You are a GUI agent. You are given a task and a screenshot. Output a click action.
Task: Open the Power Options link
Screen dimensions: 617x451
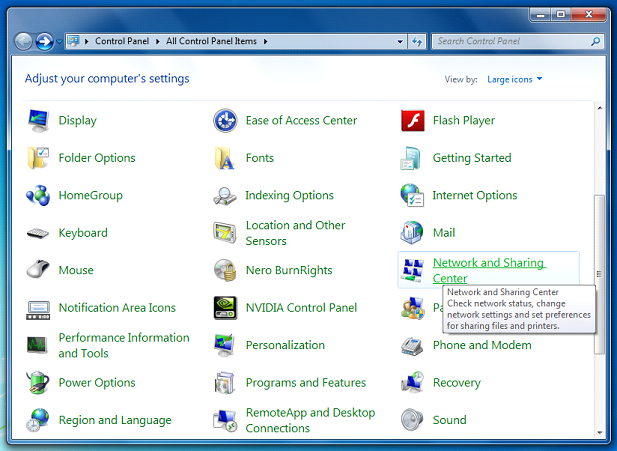97,383
